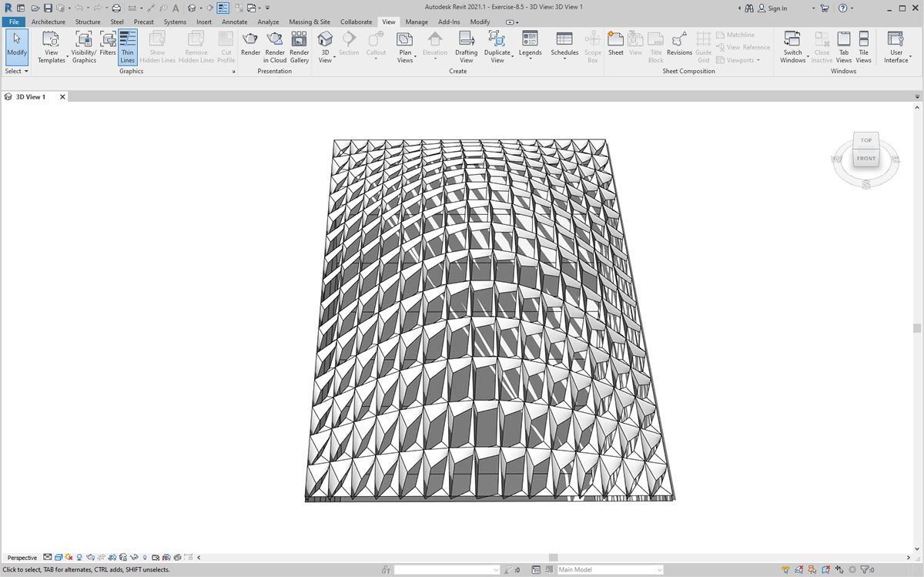Switch to the Architecture ribbon tab
This screenshot has height=577, width=924.
pyautogui.click(x=49, y=22)
